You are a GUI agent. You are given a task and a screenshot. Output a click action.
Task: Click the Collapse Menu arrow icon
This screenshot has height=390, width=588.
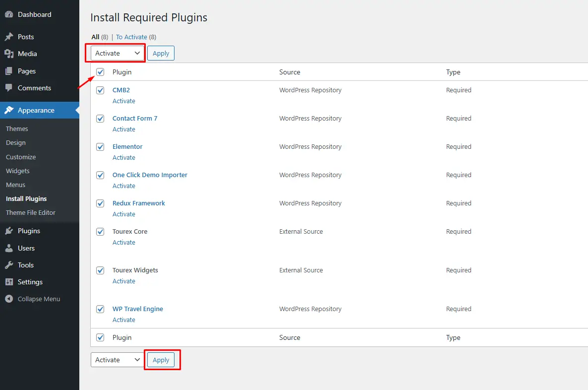point(9,299)
